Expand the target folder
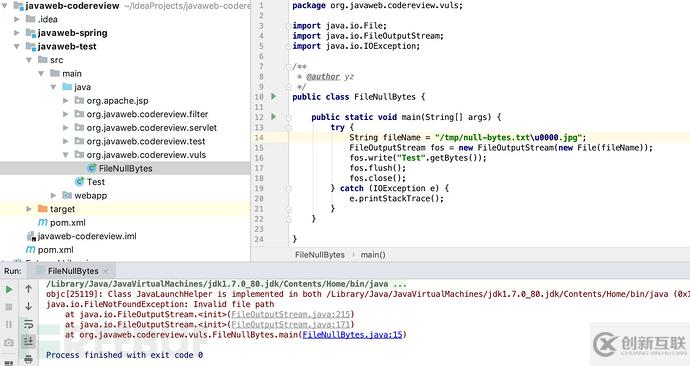 point(29,209)
